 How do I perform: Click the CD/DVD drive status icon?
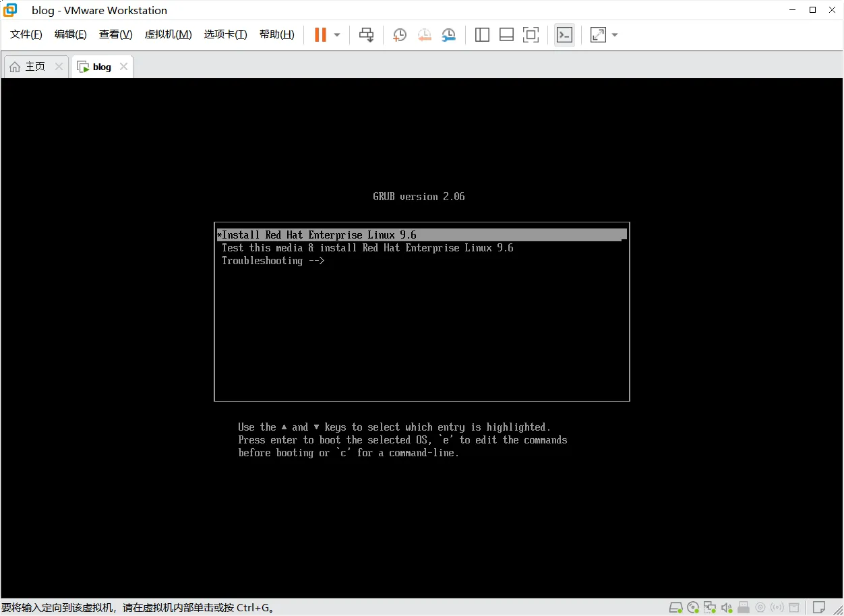coord(693,608)
